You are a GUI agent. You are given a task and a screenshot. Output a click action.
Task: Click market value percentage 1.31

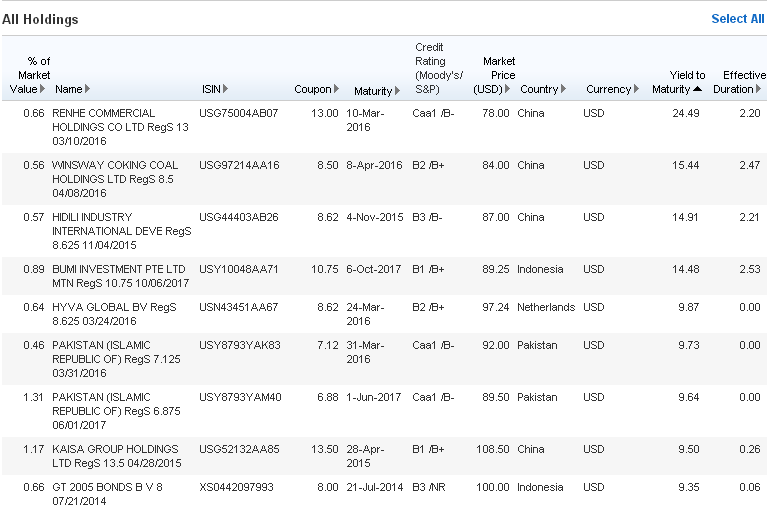(x=34, y=397)
